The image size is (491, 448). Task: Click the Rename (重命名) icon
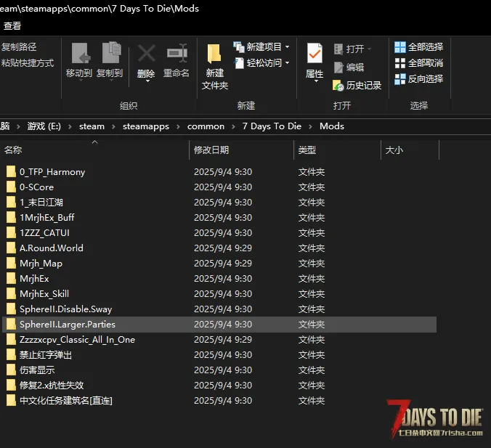pyautogui.click(x=177, y=53)
